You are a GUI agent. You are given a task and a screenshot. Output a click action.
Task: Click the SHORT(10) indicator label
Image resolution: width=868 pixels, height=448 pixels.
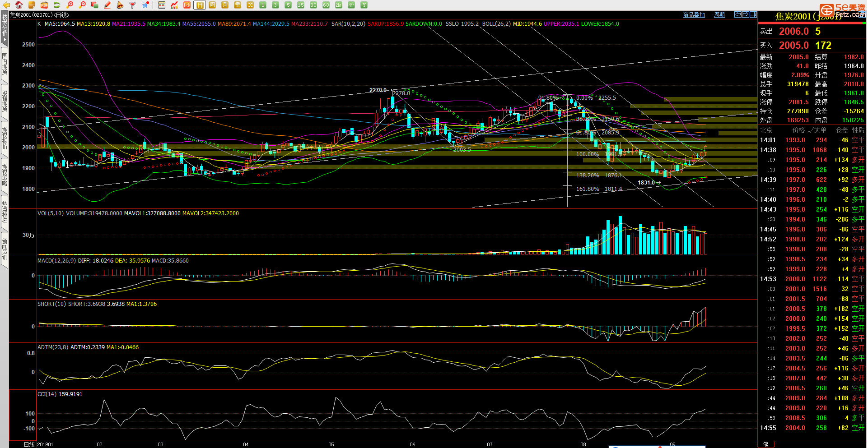(52, 304)
